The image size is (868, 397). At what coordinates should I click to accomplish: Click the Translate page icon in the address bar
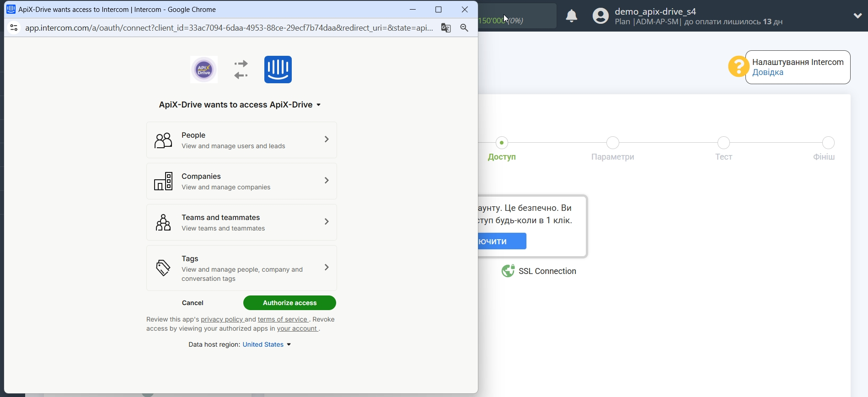click(446, 28)
